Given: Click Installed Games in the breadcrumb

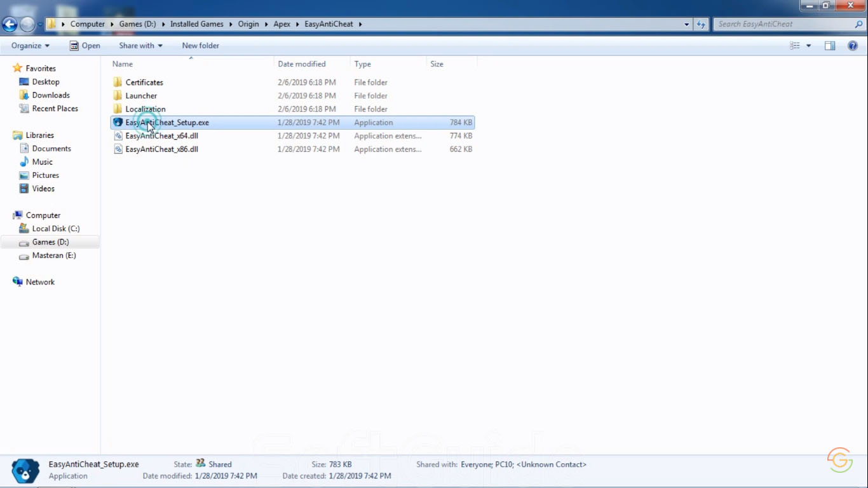Looking at the screenshot, I should tap(197, 24).
